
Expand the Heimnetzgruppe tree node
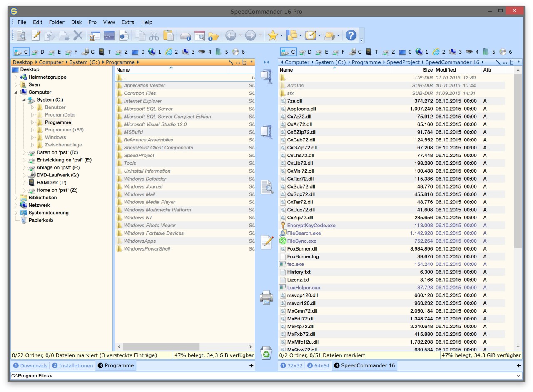[x=16, y=77]
